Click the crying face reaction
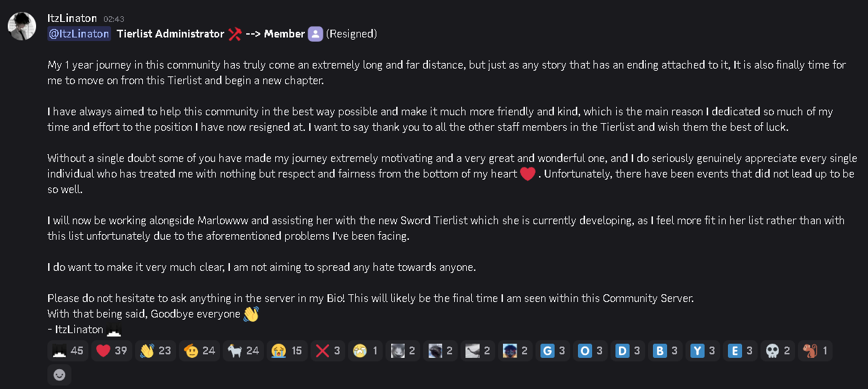Image resolution: width=868 pixels, height=389 pixels. coord(286,351)
